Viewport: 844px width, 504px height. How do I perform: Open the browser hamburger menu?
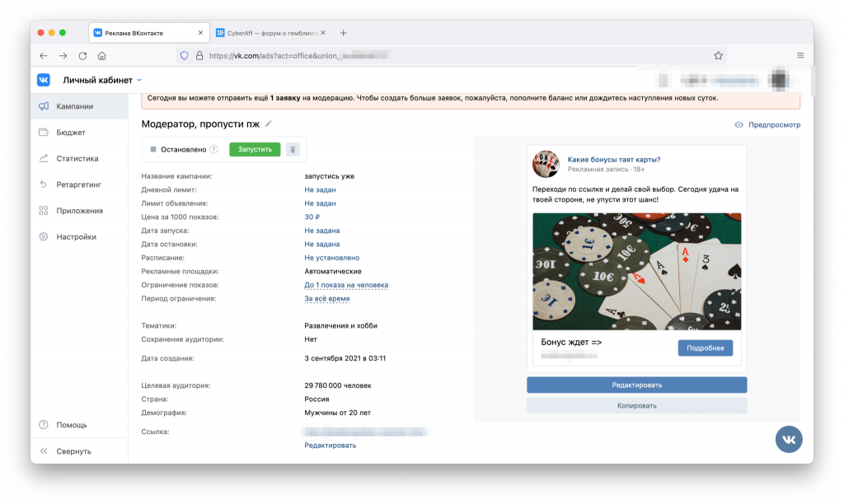click(800, 55)
